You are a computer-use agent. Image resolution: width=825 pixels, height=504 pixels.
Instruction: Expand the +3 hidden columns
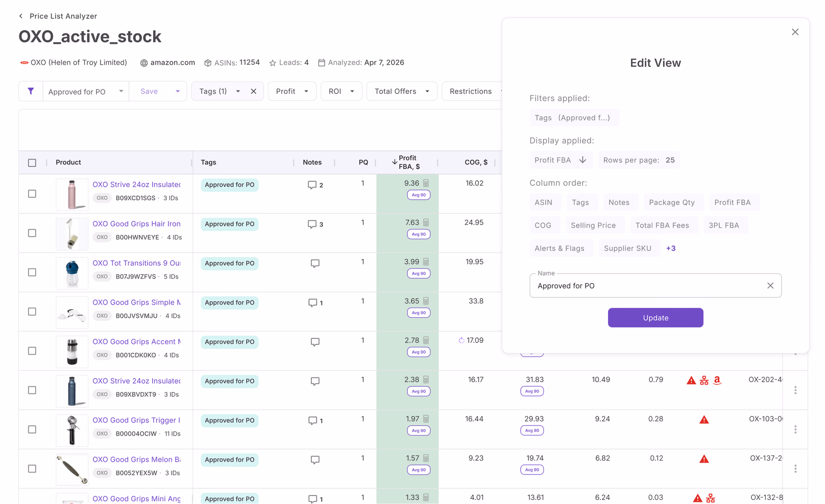(x=671, y=248)
